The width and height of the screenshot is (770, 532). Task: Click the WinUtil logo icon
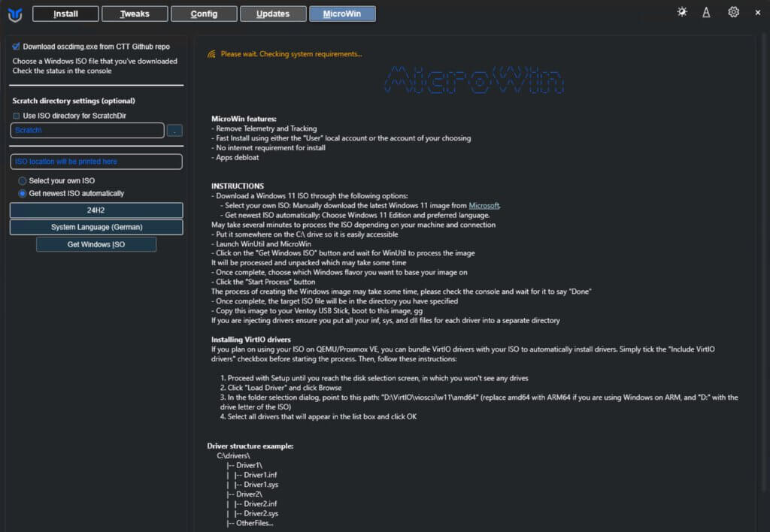click(15, 14)
